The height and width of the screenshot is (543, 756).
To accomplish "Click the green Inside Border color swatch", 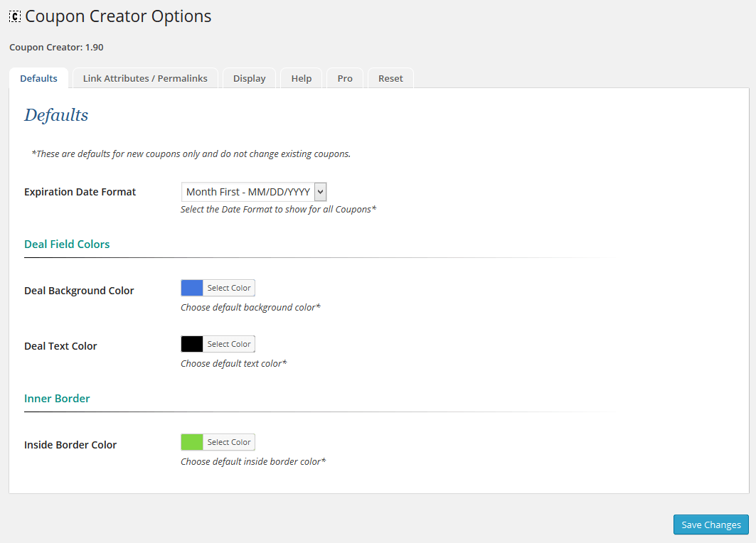I will pos(191,441).
